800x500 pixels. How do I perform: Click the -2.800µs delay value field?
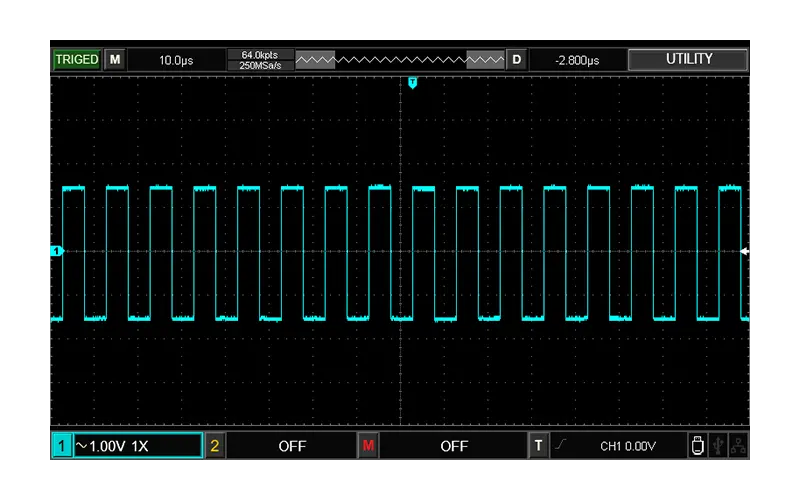pos(577,60)
